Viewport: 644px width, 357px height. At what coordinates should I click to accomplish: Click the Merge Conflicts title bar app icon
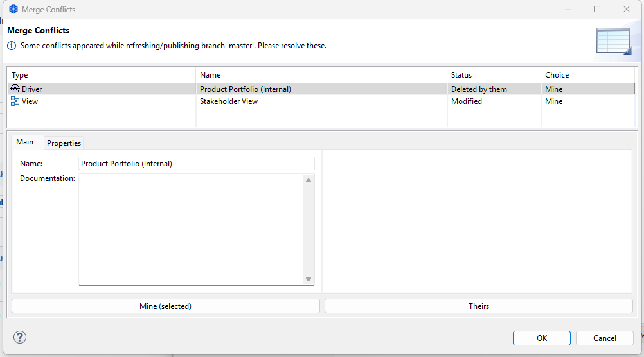[13, 10]
